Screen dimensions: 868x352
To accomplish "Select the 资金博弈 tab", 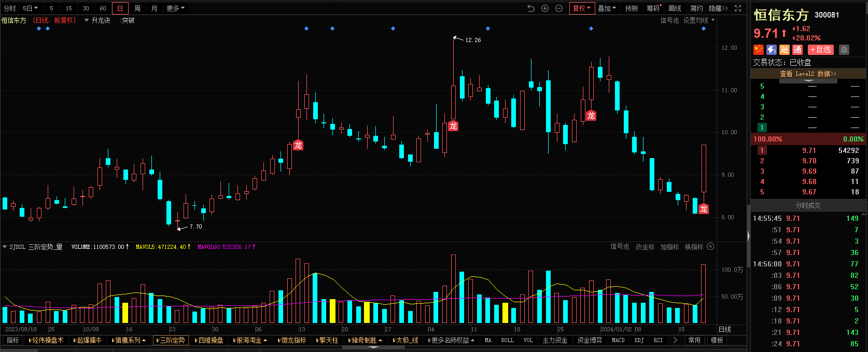I will [590, 340].
